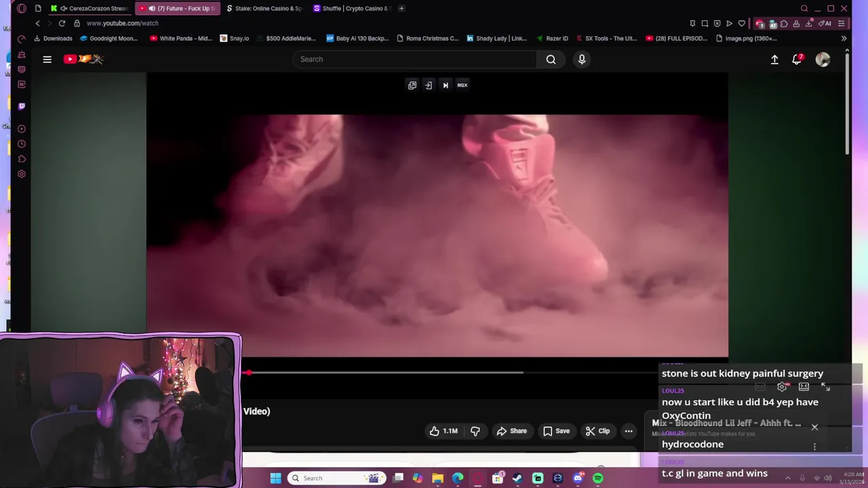Dislike the video
Viewport: 868px width, 488px height.
[475, 431]
